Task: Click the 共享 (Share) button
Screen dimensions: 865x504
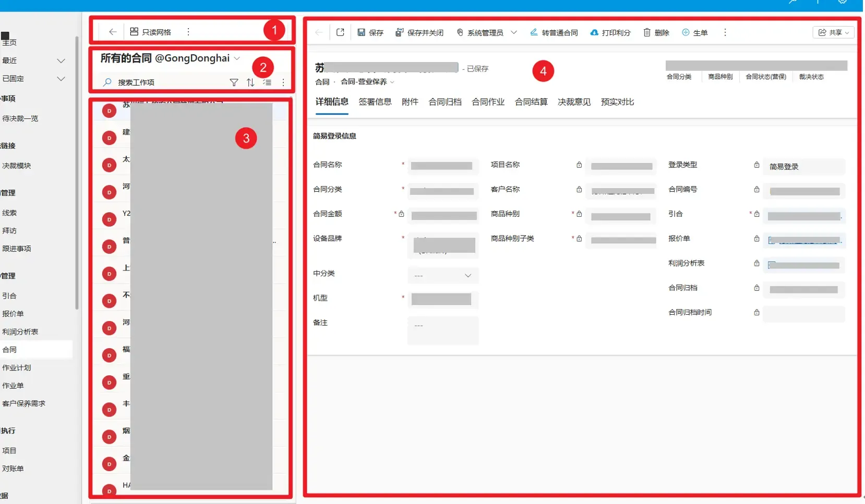Action: 833,32
